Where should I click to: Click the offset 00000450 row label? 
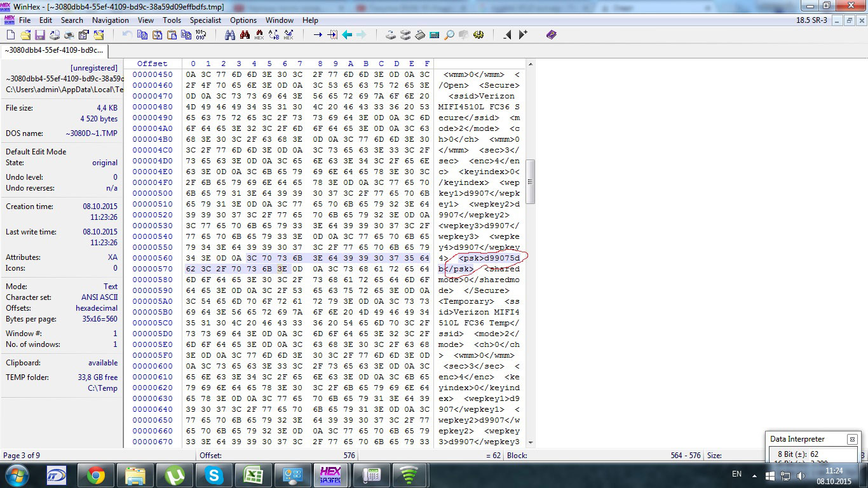pyautogui.click(x=153, y=74)
